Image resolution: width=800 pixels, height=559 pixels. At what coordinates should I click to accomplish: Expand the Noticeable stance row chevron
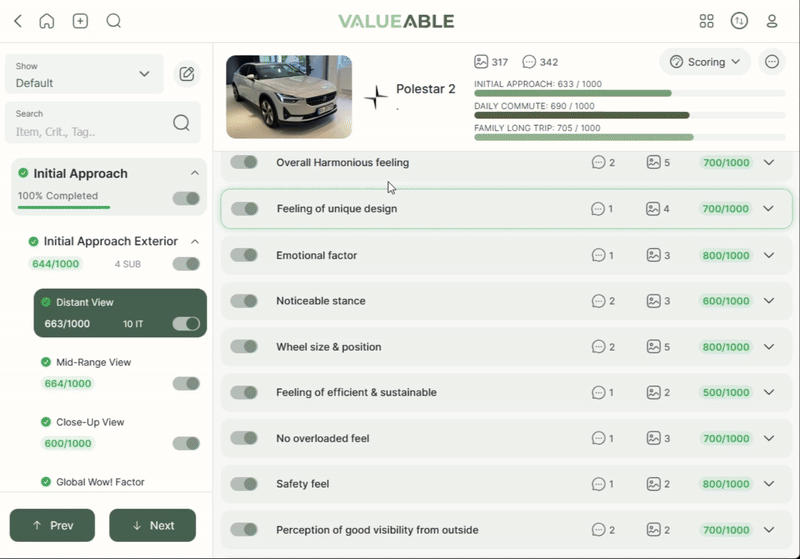click(769, 301)
